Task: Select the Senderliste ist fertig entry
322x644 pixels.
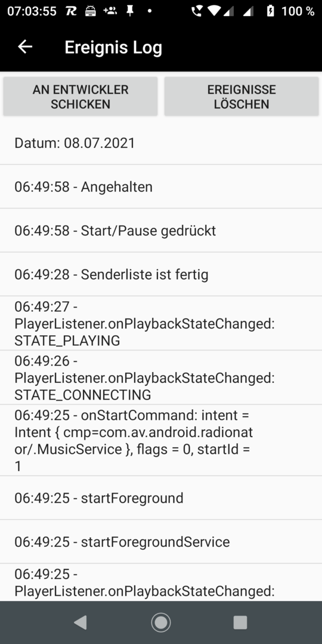Action: click(x=161, y=274)
